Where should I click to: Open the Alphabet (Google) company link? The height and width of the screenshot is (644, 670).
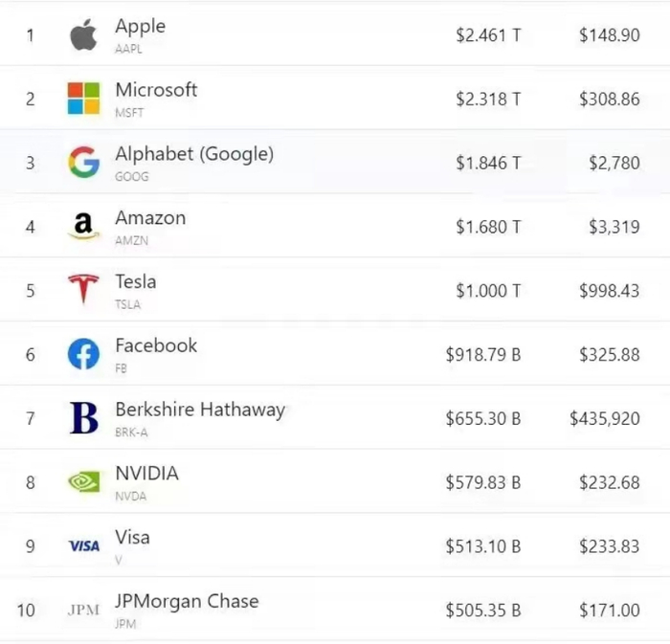pos(194,154)
